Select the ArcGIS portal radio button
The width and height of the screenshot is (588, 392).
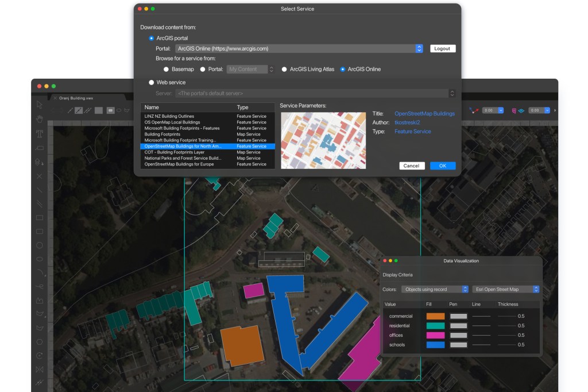[152, 38]
